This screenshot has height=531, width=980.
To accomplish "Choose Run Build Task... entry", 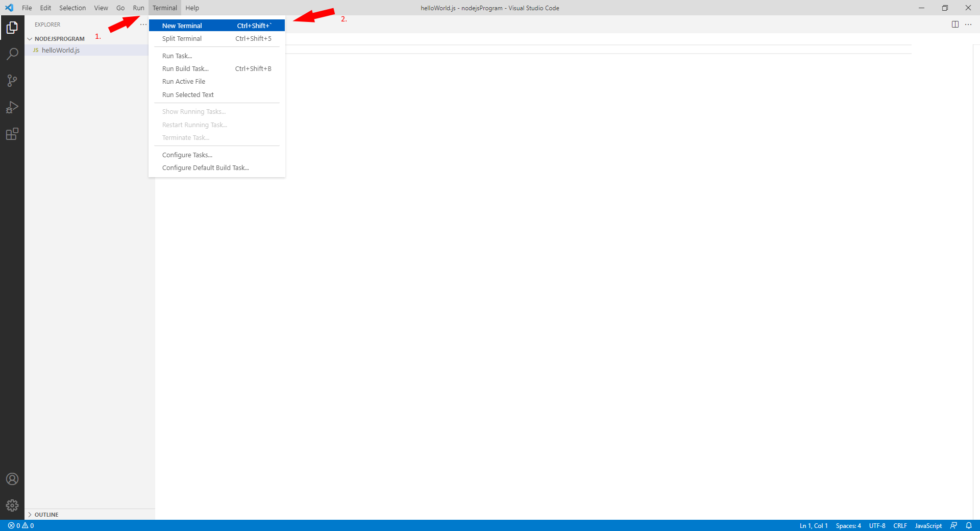I will pyautogui.click(x=217, y=68).
